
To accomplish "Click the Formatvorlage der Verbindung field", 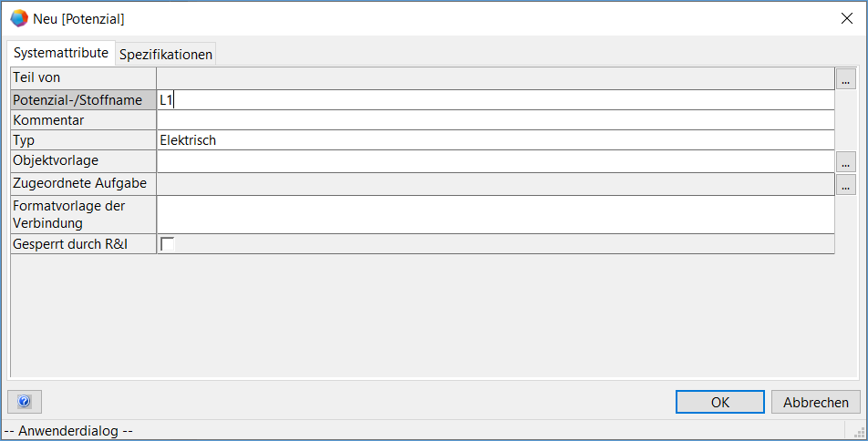I will click(495, 214).
